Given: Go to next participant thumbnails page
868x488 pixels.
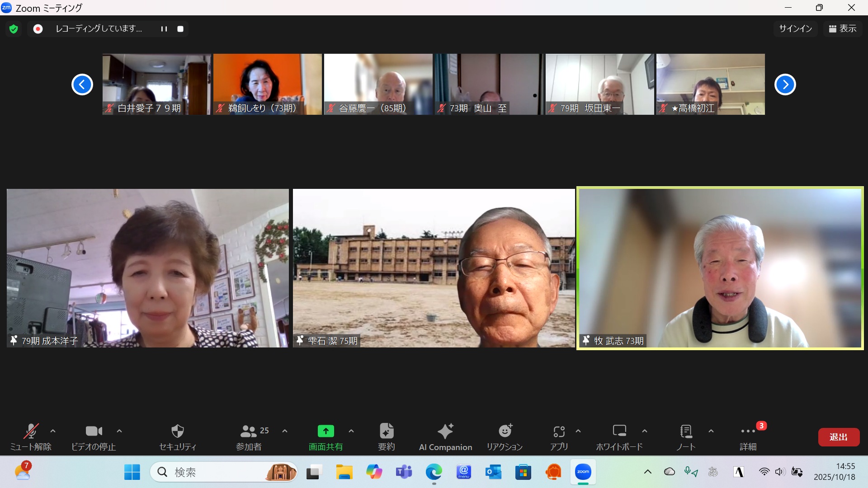Looking at the screenshot, I should [785, 84].
